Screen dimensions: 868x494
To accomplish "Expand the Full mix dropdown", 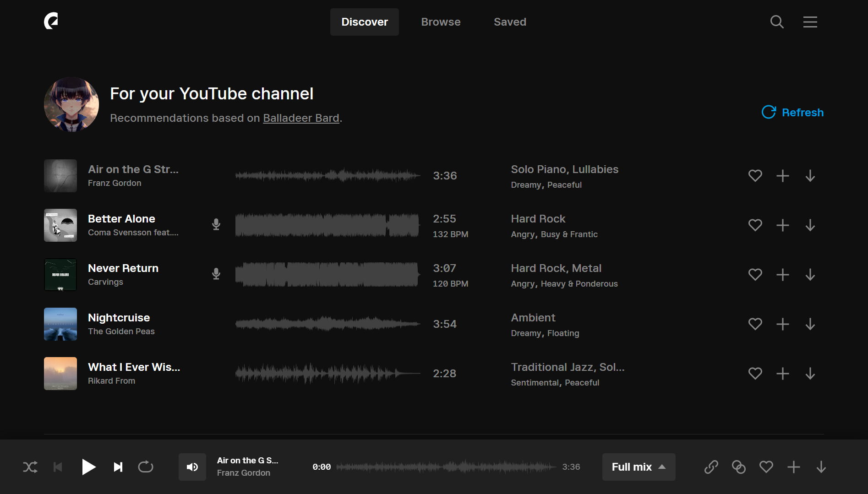I will tap(639, 467).
